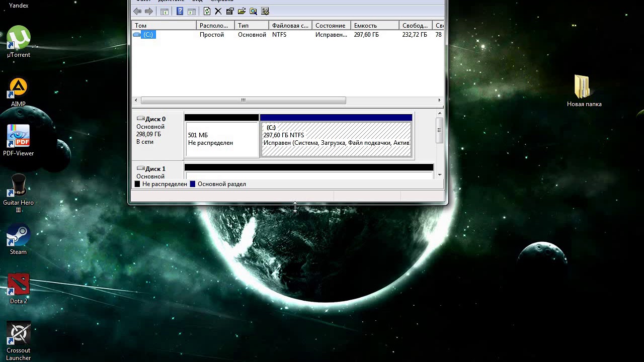Click the magnifier Explore toolbar icon
The height and width of the screenshot is (362, 644).
coord(253,11)
